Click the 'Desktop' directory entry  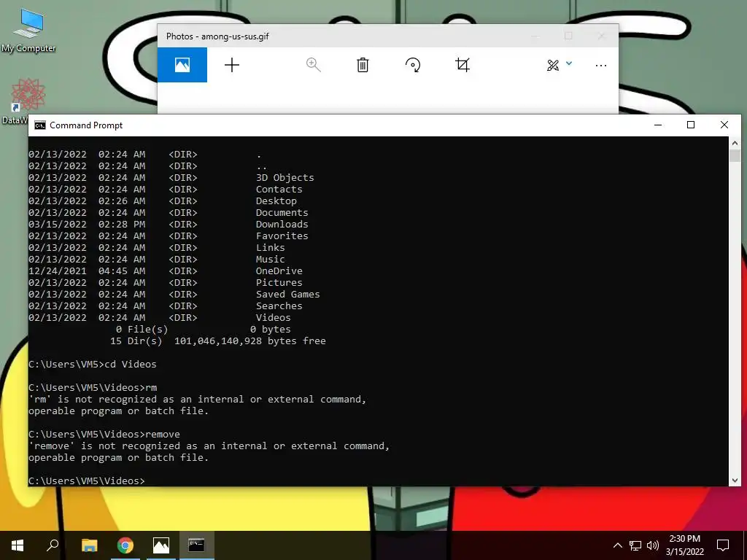(276, 201)
